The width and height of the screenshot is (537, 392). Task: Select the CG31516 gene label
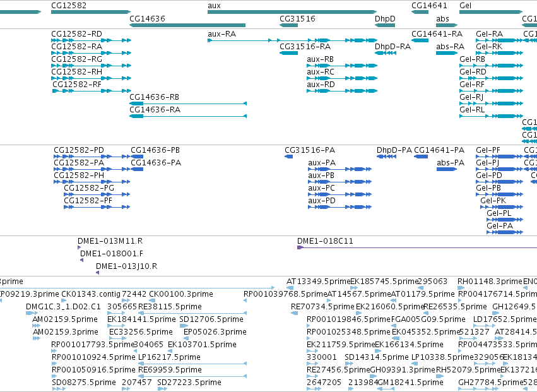pyautogui.click(x=297, y=18)
